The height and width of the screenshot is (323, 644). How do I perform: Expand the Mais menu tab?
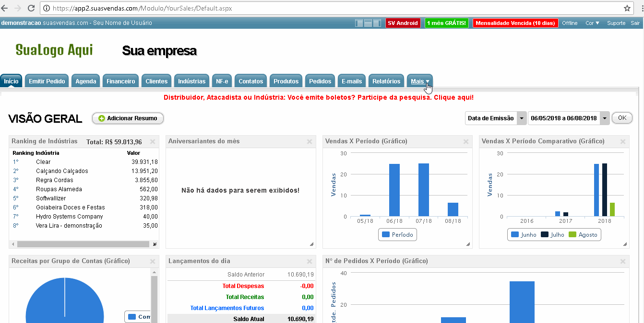tap(420, 81)
